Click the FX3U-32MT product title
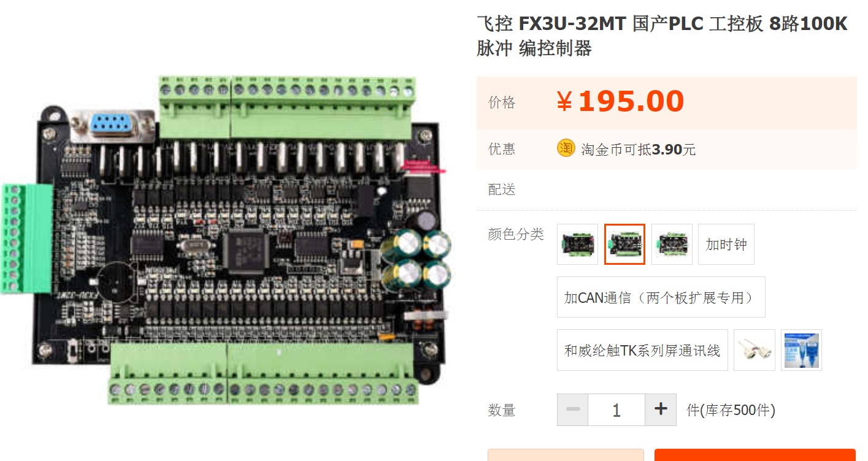The height and width of the screenshot is (461, 868). pyautogui.click(x=662, y=36)
